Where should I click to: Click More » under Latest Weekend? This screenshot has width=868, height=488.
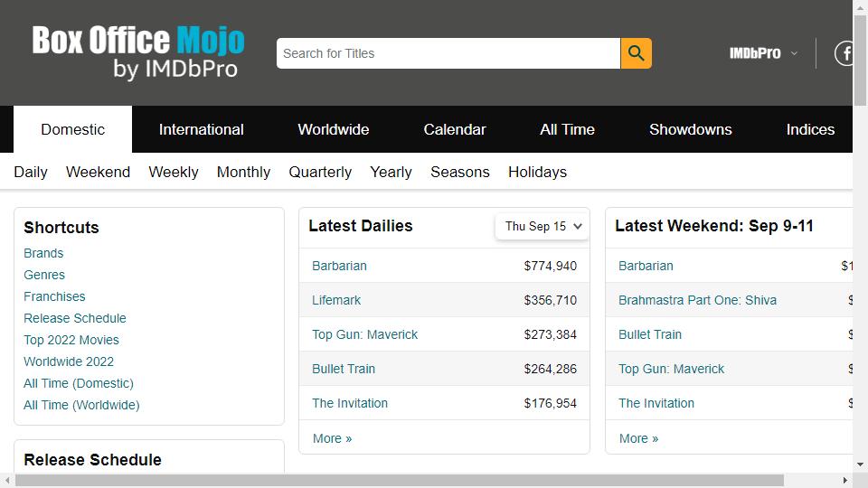639,438
